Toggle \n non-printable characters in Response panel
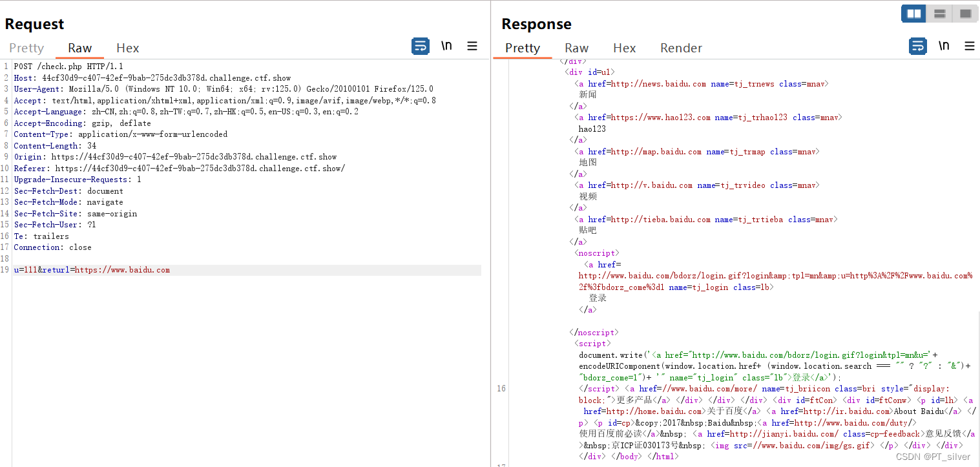The width and height of the screenshot is (980, 467). (944, 46)
